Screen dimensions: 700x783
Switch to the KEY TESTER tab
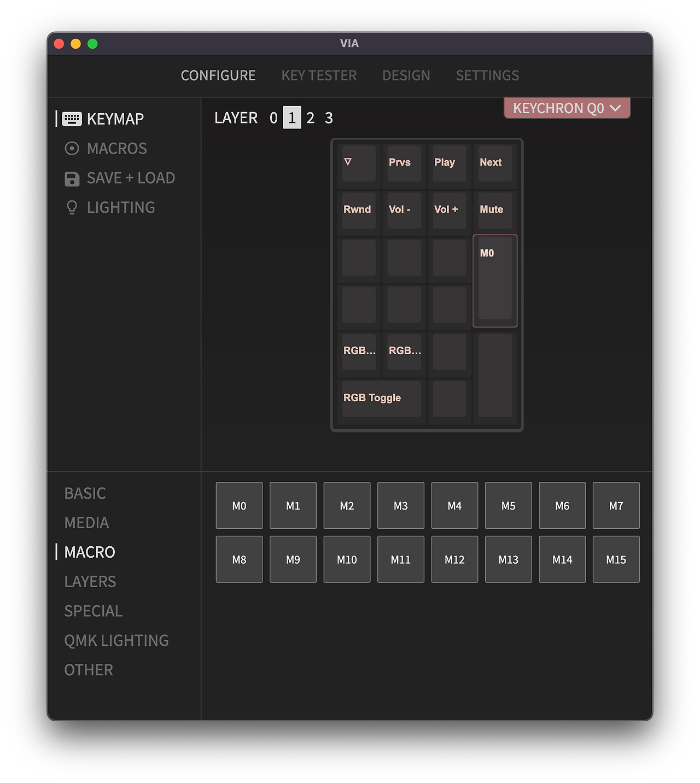click(x=319, y=75)
